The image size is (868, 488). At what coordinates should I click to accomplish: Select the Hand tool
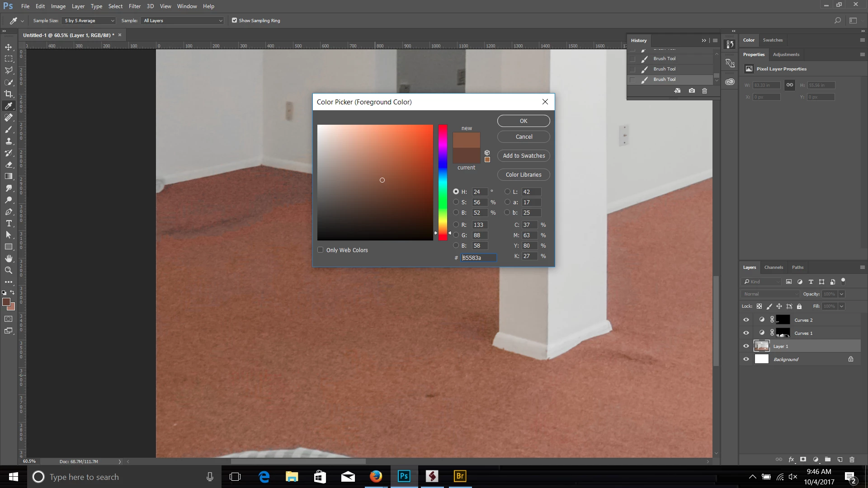click(x=9, y=258)
